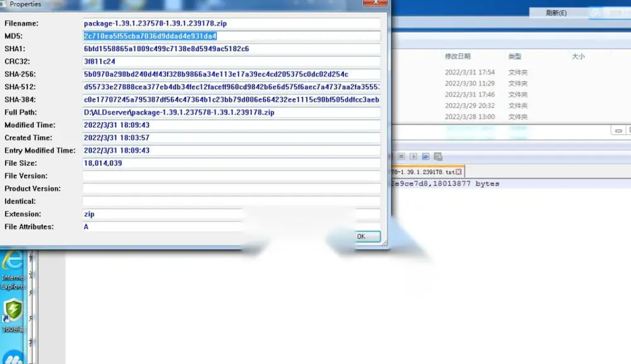Viewport: 631px width, 364px height.
Task: Click OK in the Properties dialog
Action: [367, 237]
